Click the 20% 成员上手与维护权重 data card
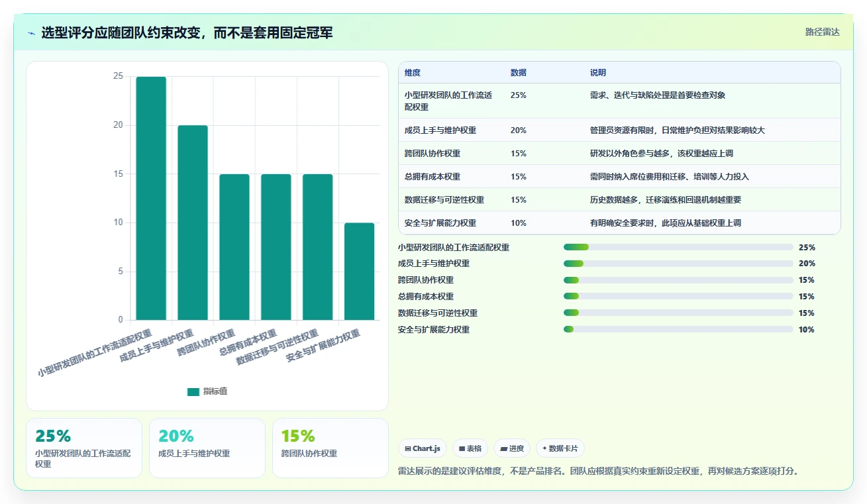This screenshot has width=867, height=504. pyautogui.click(x=207, y=448)
